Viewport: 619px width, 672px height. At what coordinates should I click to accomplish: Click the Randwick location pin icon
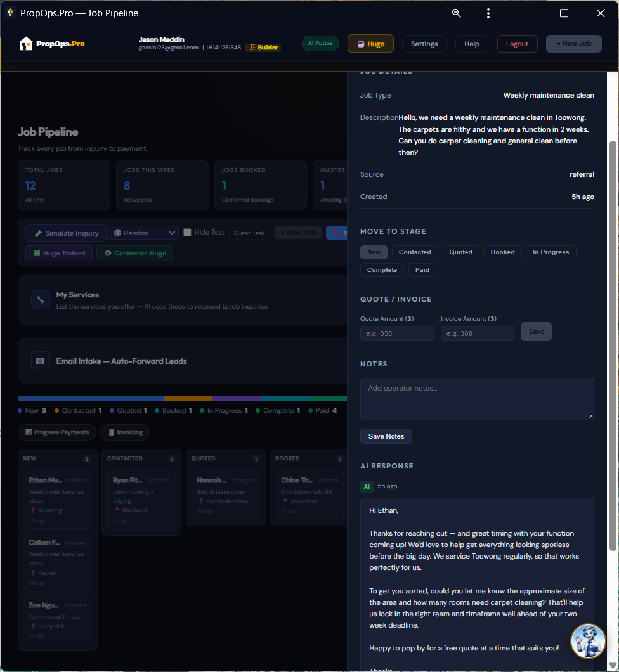click(x=117, y=510)
